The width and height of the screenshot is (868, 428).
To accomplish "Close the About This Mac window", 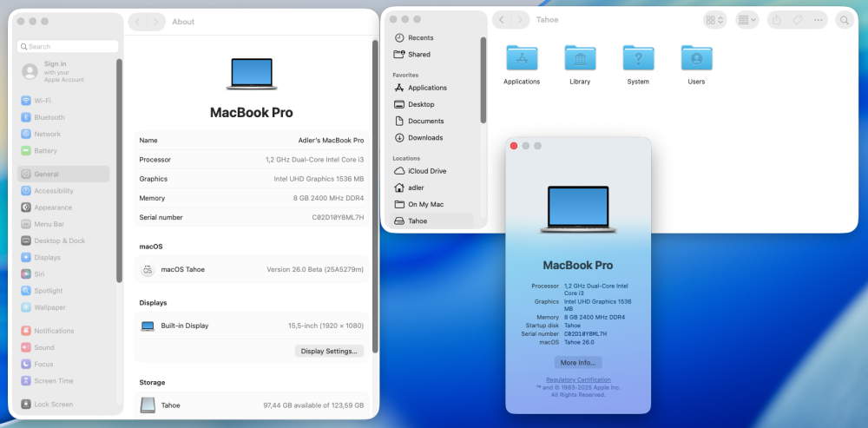I will (514, 146).
